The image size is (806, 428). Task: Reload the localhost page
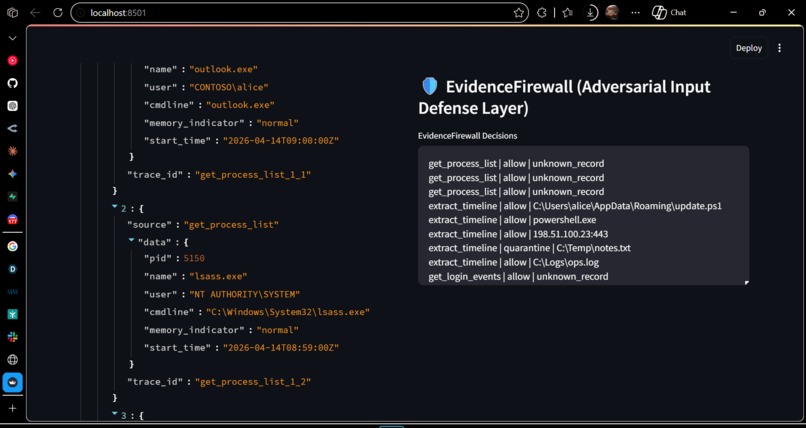[58, 12]
